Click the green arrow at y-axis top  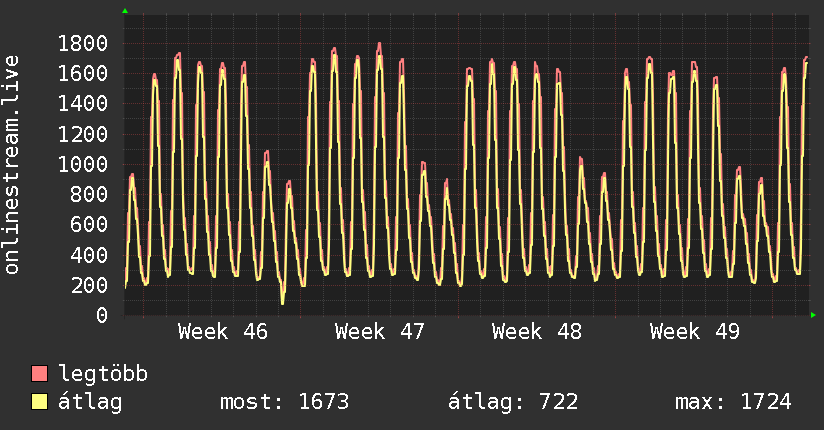pyautogui.click(x=125, y=11)
